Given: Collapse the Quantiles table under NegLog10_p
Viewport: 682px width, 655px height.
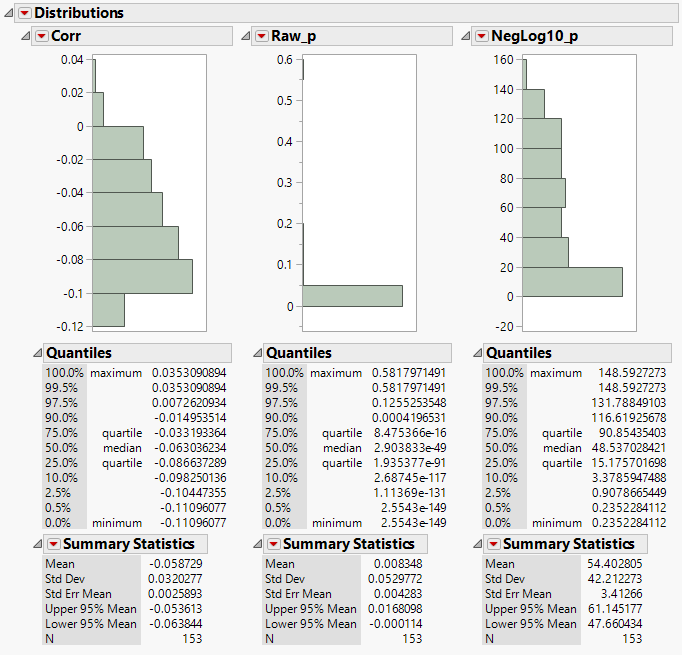Looking at the screenshot, I should tap(478, 353).
